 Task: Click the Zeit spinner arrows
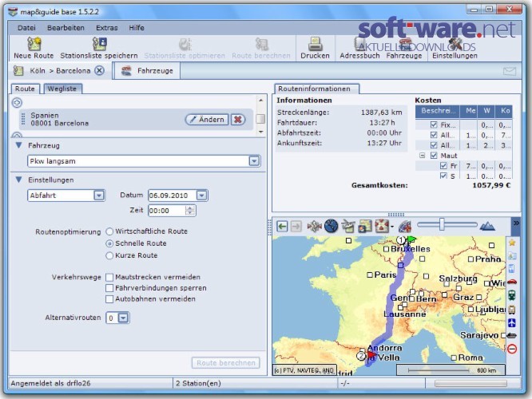click(x=190, y=211)
